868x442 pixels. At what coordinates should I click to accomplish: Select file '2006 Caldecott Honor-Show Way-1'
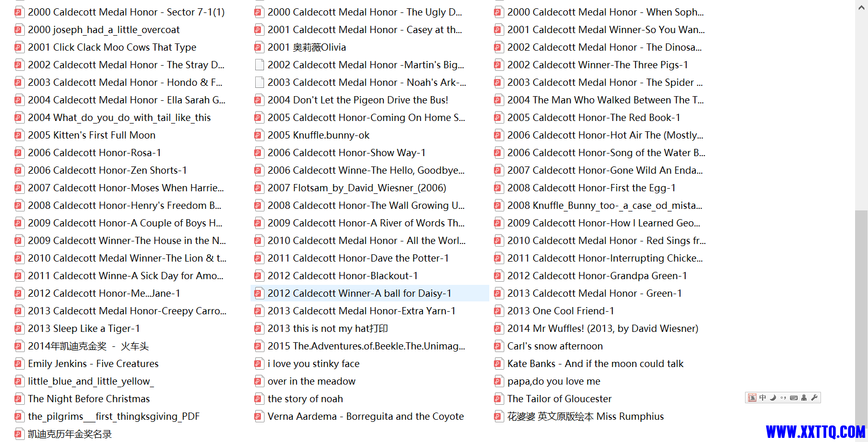(x=347, y=153)
